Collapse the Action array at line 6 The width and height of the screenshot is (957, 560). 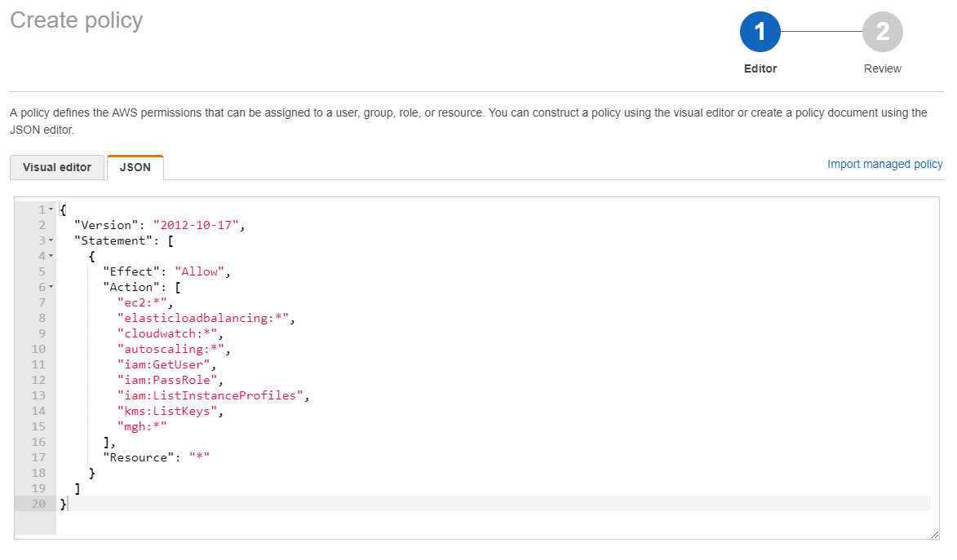click(x=51, y=288)
